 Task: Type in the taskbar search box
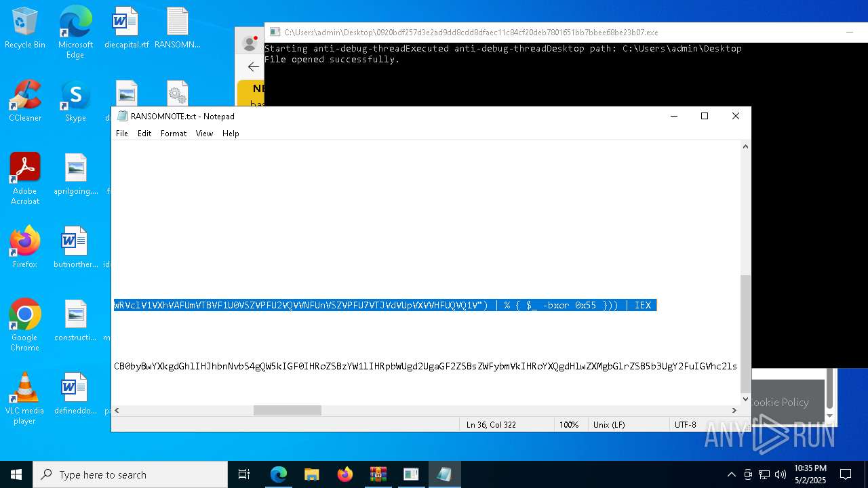click(x=130, y=474)
